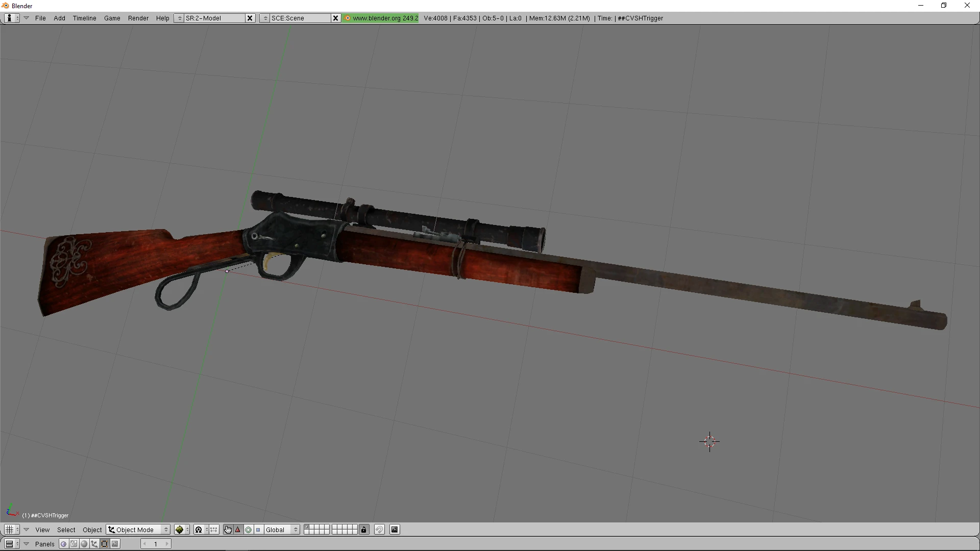Collapse the buttons header menus arrow
The width and height of the screenshot is (980, 551).
[x=27, y=544]
